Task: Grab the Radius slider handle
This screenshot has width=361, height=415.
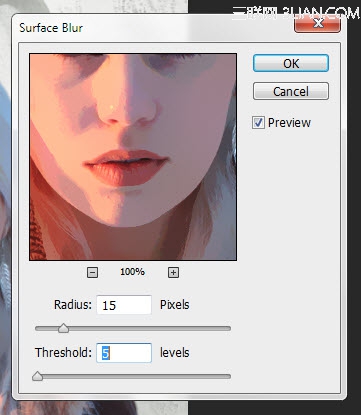Action: [x=63, y=328]
